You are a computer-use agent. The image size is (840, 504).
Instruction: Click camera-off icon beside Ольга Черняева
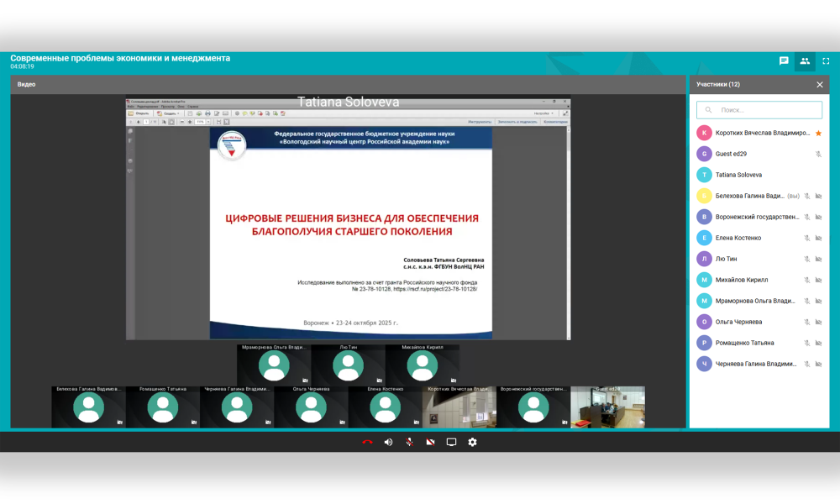(x=818, y=322)
